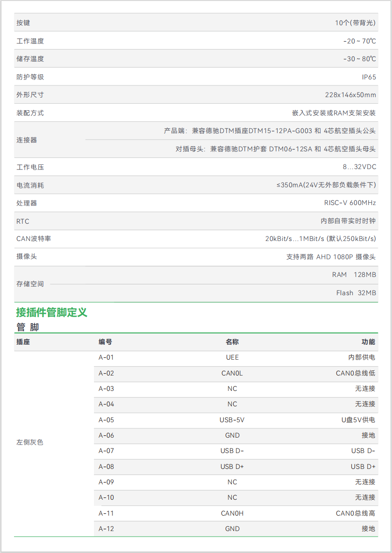Click the 外形尺寸 label

[x=30, y=95]
